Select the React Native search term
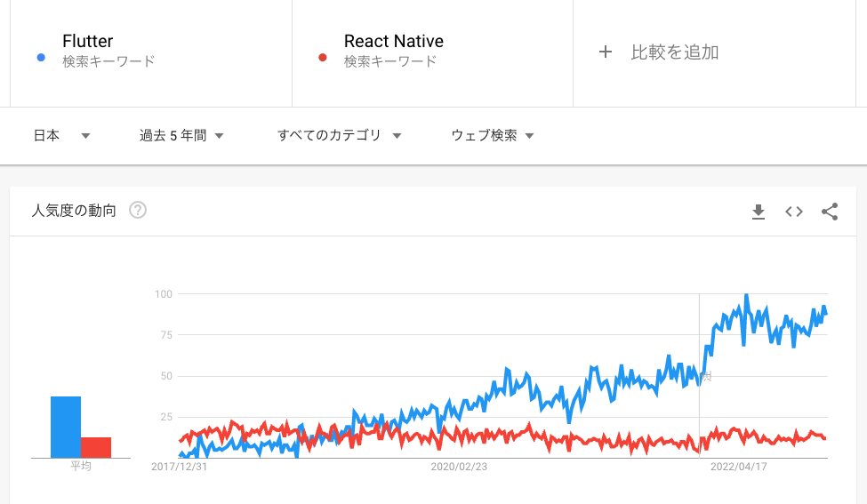 click(x=393, y=42)
